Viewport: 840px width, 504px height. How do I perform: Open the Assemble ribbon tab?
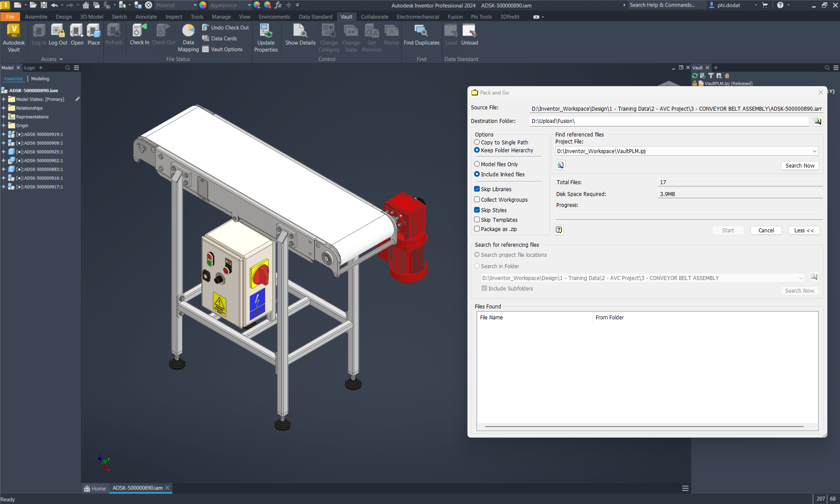click(36, 17)
